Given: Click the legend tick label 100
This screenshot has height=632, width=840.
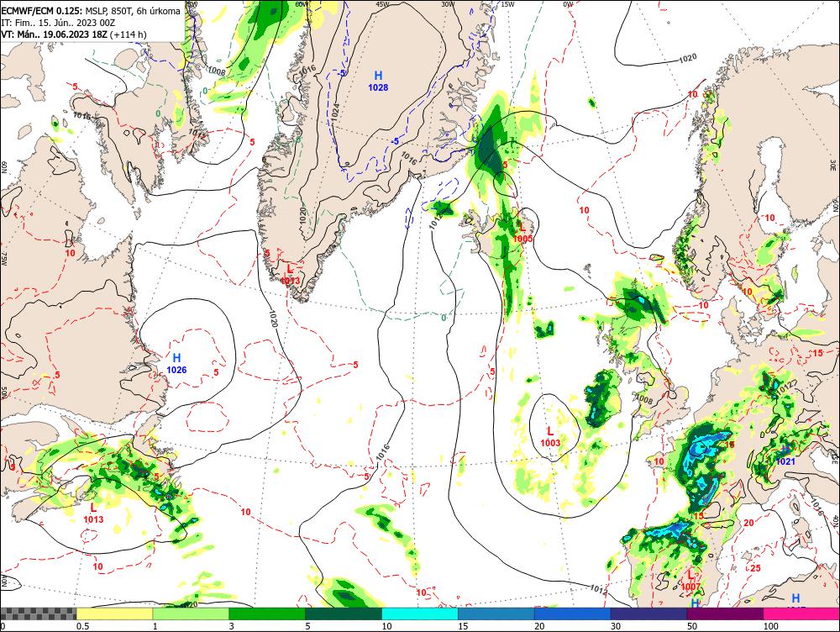Looking at the screenshot, I should (771, 626).
